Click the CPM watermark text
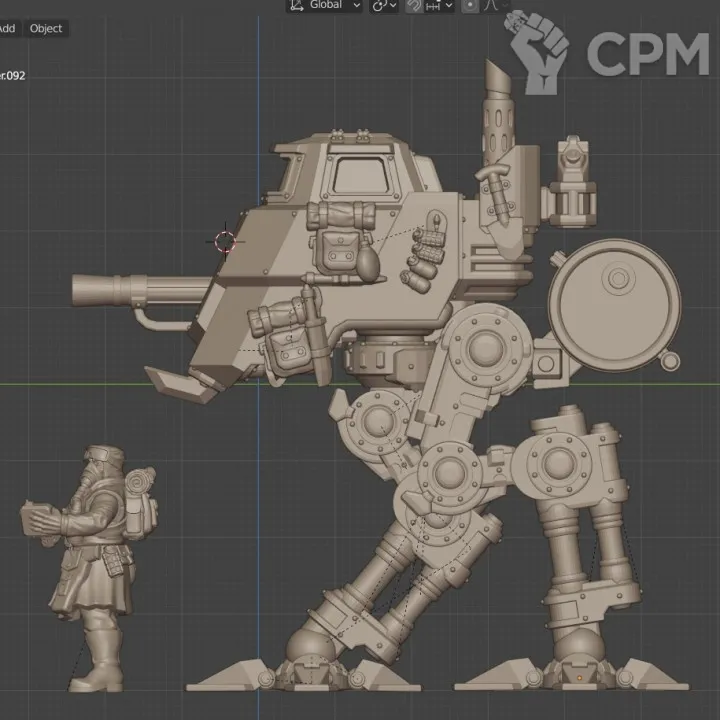The height and width of the screenshot is (720, 720). click(646, 54)
